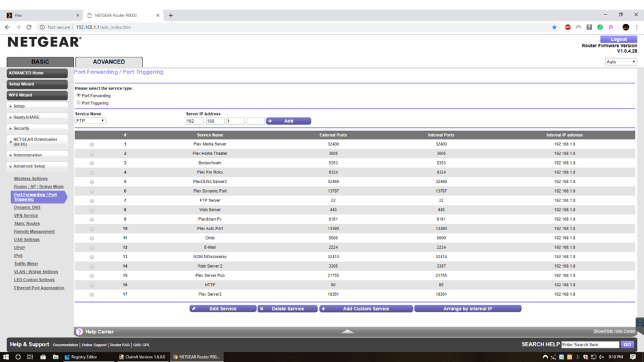Screen dimensions: 644x362
Task: Open the Wireless Settings link
Action: click(x=31, y=179)
